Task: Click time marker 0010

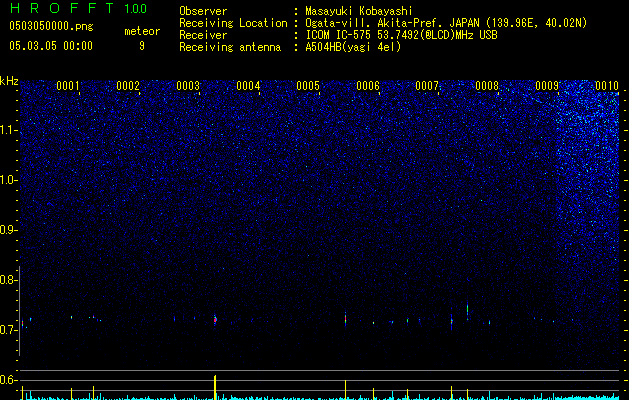Action: coord(607,86)
